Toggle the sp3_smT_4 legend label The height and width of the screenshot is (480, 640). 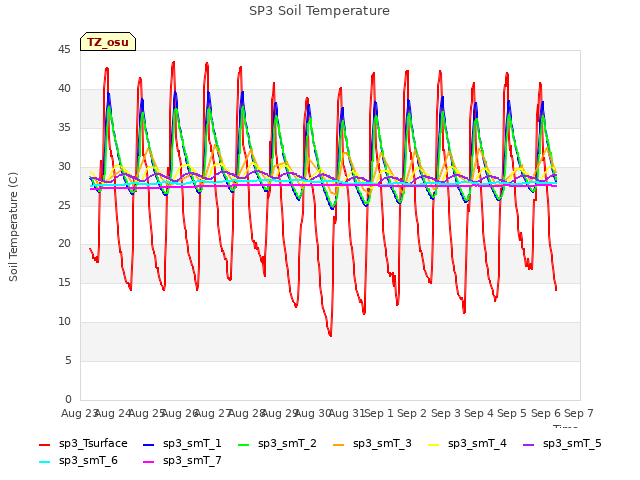click(x=477, y=443)
